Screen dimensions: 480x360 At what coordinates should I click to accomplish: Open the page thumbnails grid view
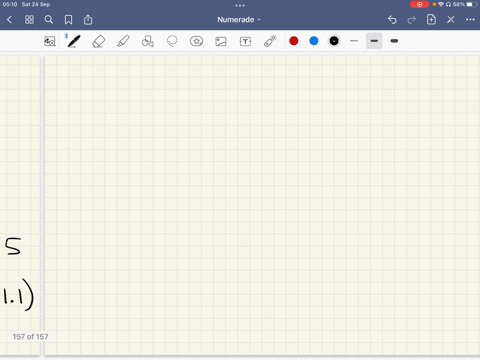tap(29, 20)
